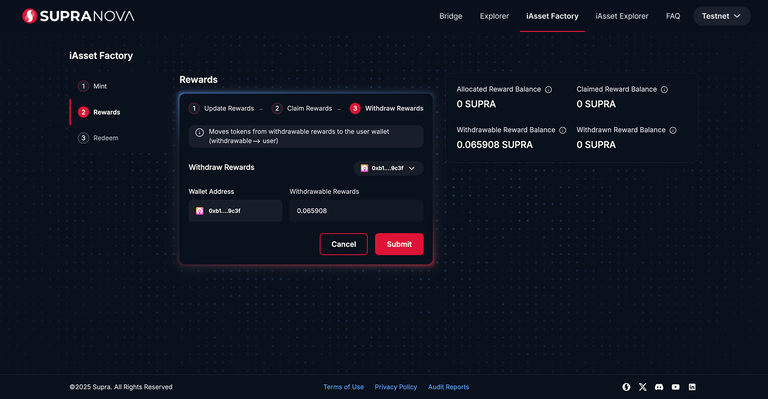Submit the withdraw rewards form
The image size is (768, 399).
[399, 244]
